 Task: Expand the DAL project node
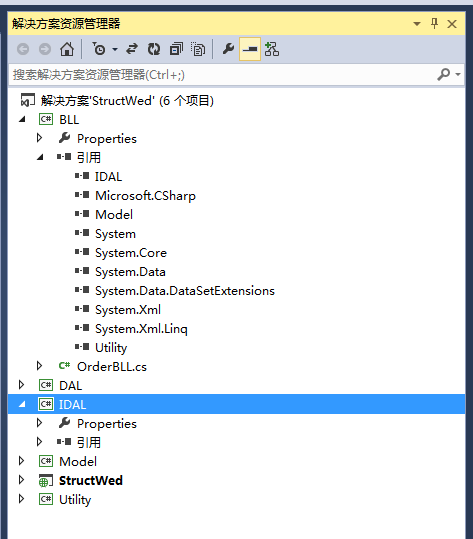click(x=22, y=385)
